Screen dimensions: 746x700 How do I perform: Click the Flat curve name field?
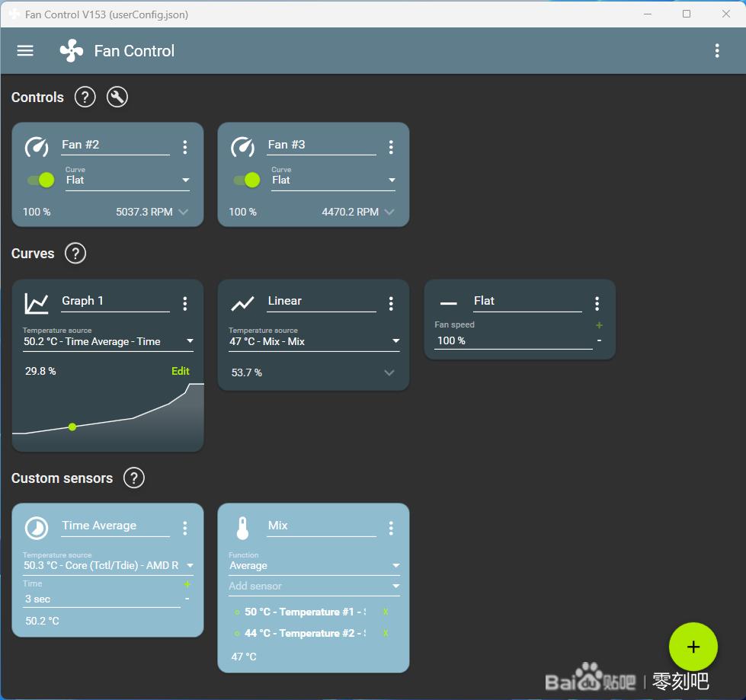point(527,301)
